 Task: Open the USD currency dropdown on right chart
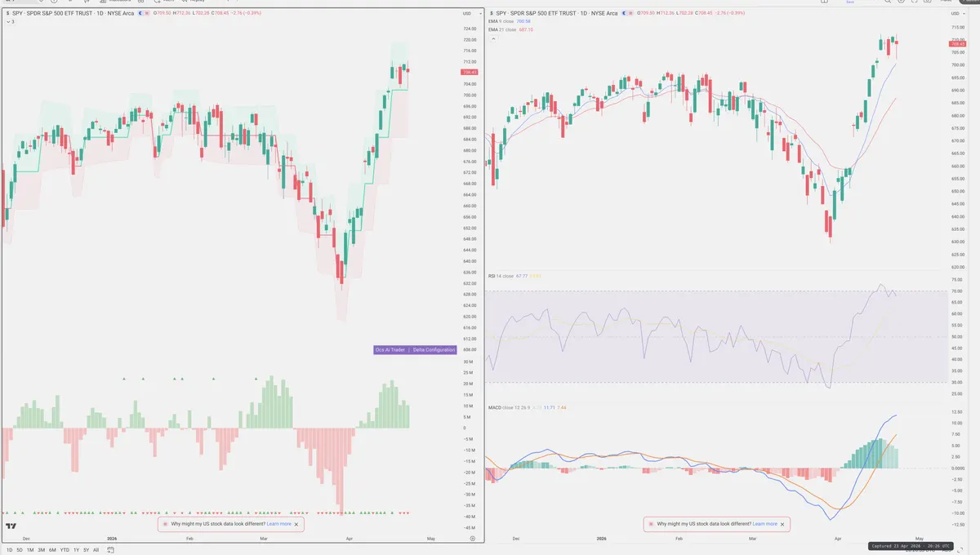pyautogui.click(x=958, y=14)
